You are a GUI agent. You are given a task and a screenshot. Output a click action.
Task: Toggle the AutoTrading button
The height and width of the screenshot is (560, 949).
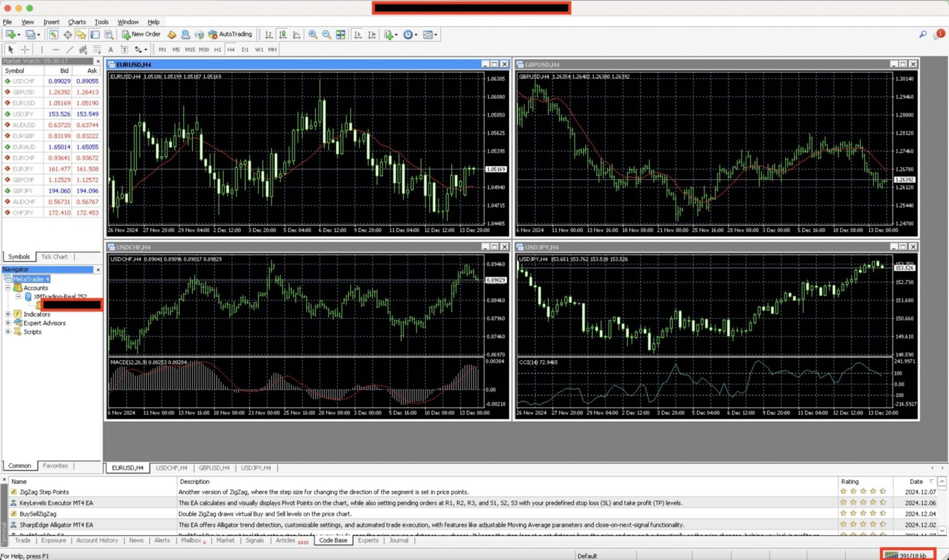[x=230, y=35]
